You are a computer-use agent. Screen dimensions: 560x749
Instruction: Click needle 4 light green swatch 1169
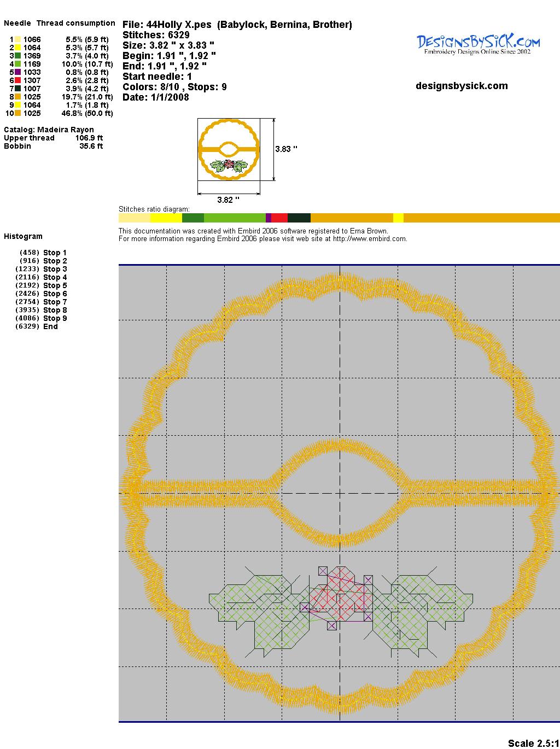click(x=18, y=64)
